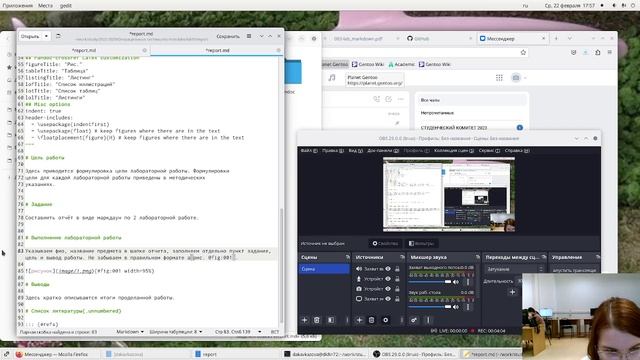640x360 pixels.
Task: Open the Сервис menu in OBS
Action: click(489, 151)
